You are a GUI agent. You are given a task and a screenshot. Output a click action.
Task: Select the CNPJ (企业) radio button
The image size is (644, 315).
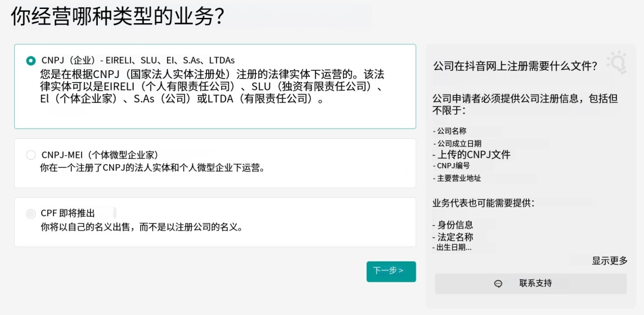point(31,60)
